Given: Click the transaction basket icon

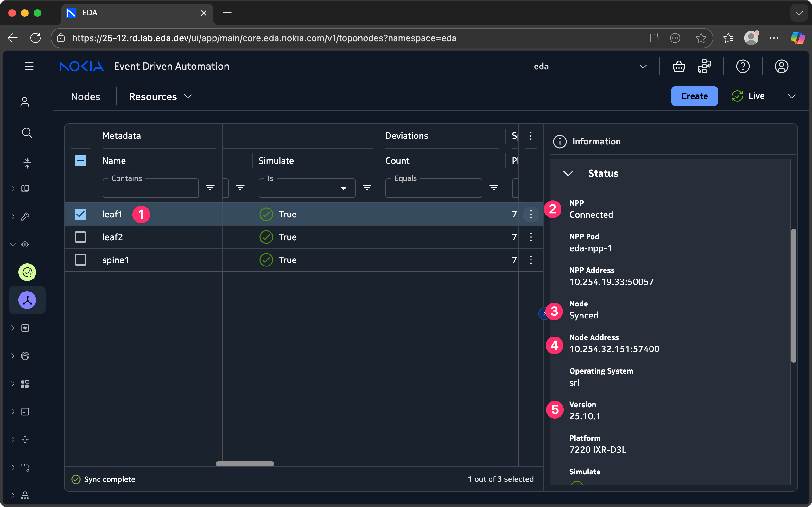Looking at the screenshot, I should click(679, 67).
